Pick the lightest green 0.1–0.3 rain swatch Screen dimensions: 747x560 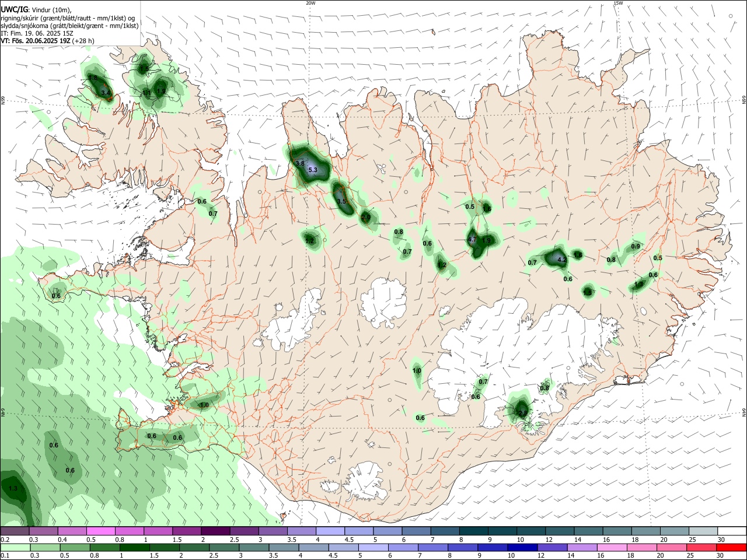pos(15,548)
